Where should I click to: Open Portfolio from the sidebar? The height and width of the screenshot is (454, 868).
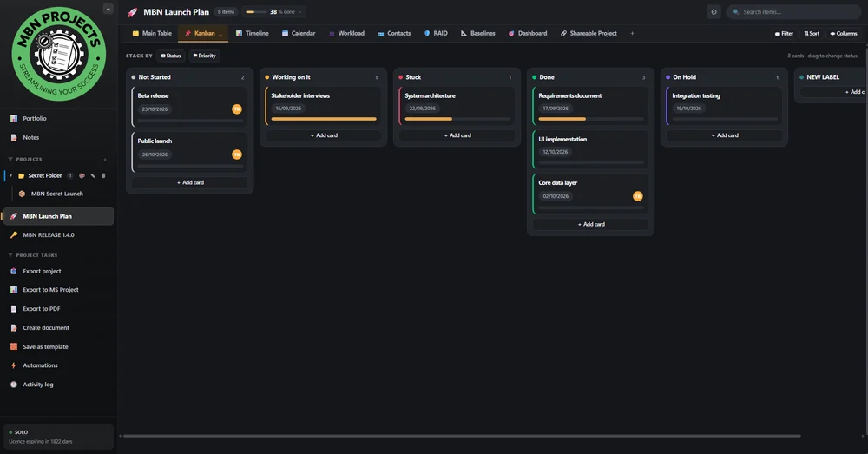pos(35,118)
